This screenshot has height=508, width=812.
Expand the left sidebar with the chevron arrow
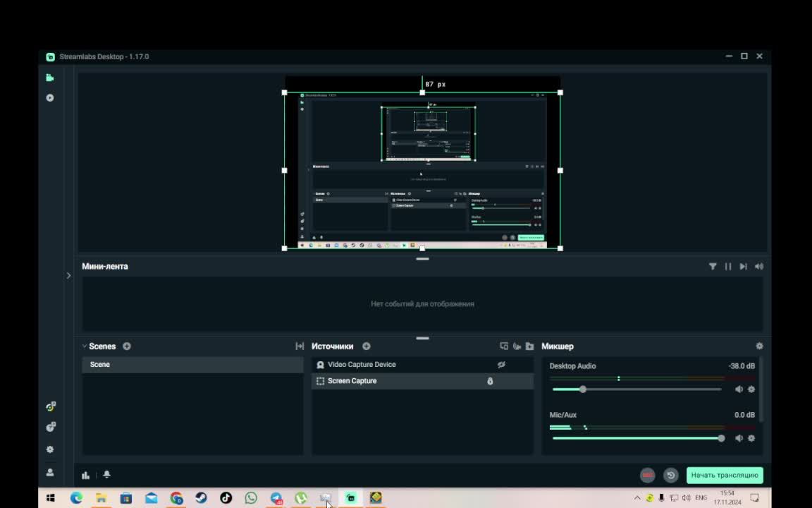click(x=68, y=276)
